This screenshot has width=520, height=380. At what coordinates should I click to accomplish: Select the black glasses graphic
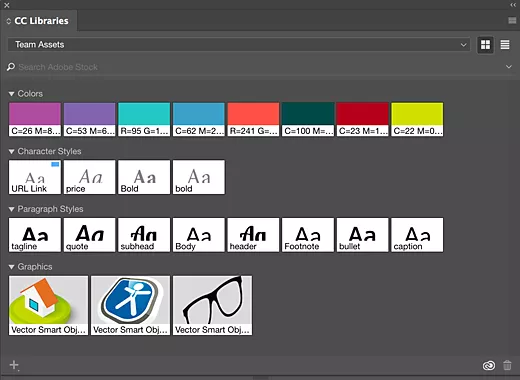click(x=213, y=305)
